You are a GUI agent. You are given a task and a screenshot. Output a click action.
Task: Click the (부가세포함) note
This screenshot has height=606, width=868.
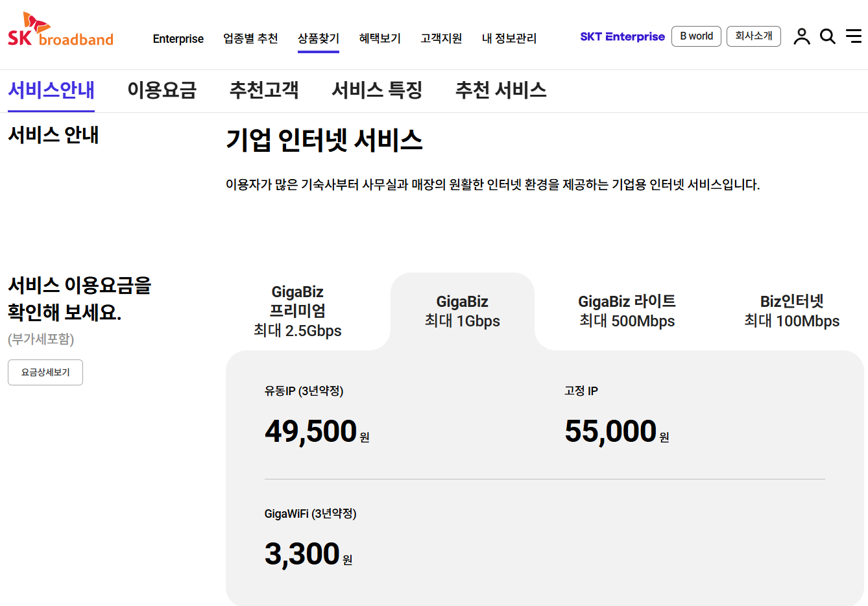click(41, 339)
